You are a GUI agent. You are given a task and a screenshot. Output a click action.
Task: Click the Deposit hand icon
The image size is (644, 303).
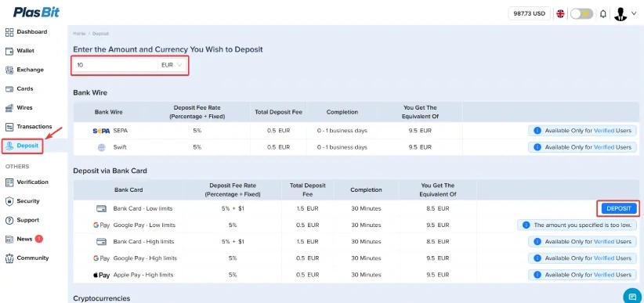tap(9, 146)
